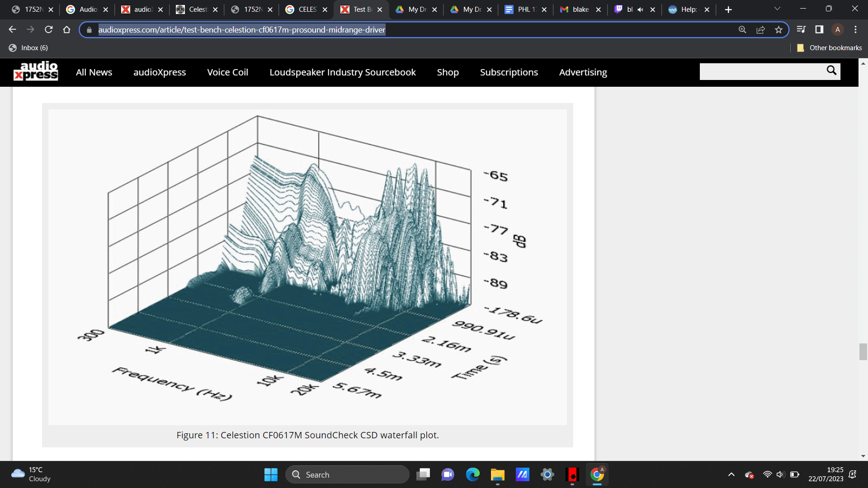The image size is (868, 488).
Task: Open the Inbox (6) bookmark
Action: tap(28, 48)
